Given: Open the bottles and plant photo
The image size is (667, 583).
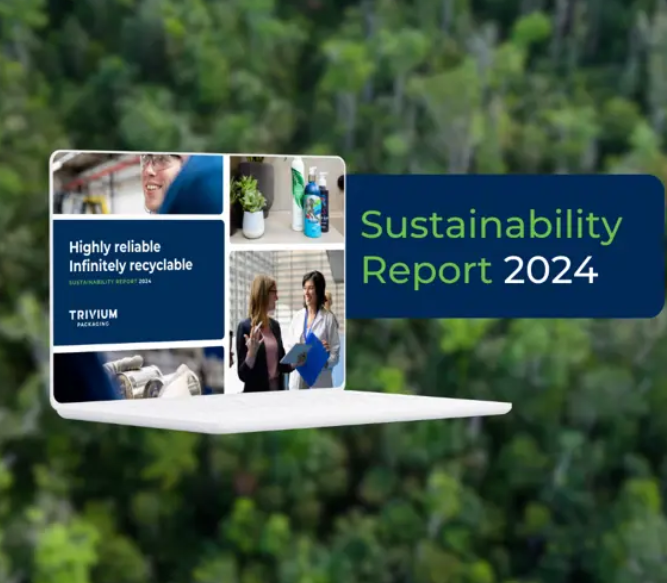Looking at the screenshot, I should (x=287, y=199).
